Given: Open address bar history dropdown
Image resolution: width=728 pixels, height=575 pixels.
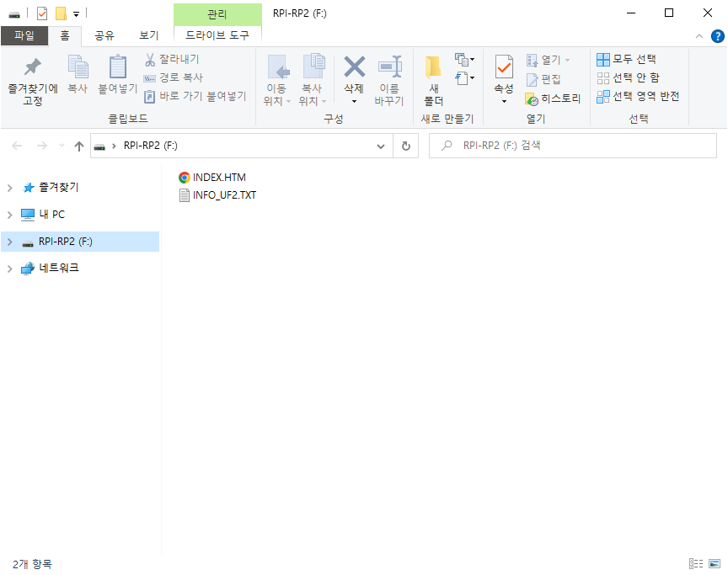Looking at the screenshot, I should click(x=381, y=146).
